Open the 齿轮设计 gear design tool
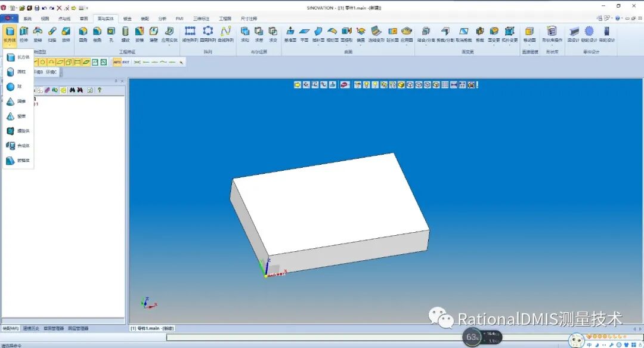The image size is (644, 348). [x=589, y=35]
